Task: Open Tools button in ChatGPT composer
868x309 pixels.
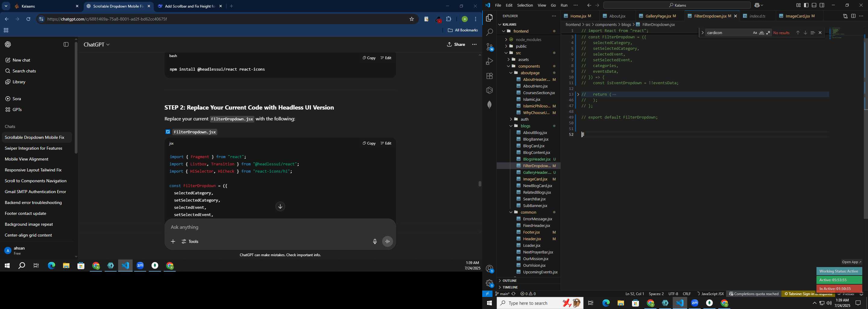Action: pyautogui.click(x=190, y=241)
